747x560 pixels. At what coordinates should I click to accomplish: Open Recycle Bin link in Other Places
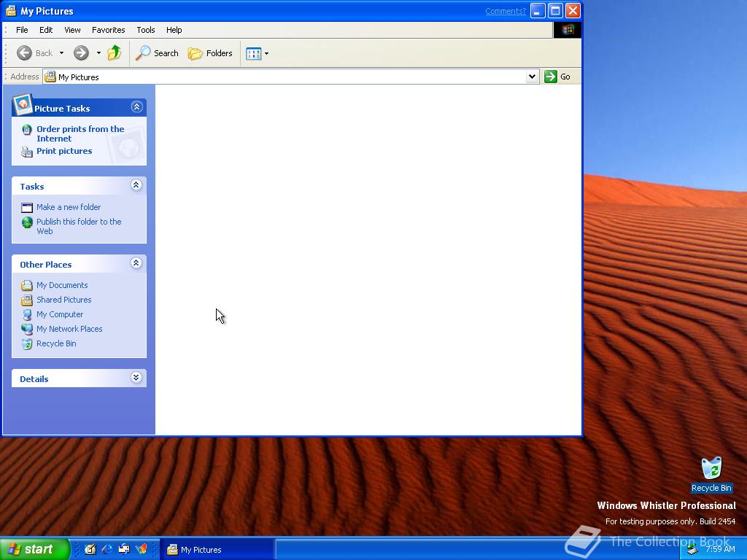tap(56, 343)
